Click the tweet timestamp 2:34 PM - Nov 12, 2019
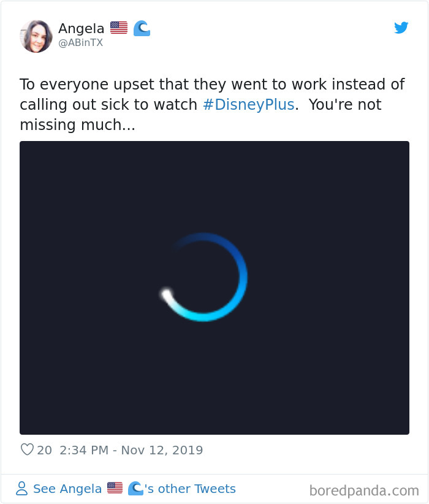This screenshot has width=429, height=504. tap(131, 450)
